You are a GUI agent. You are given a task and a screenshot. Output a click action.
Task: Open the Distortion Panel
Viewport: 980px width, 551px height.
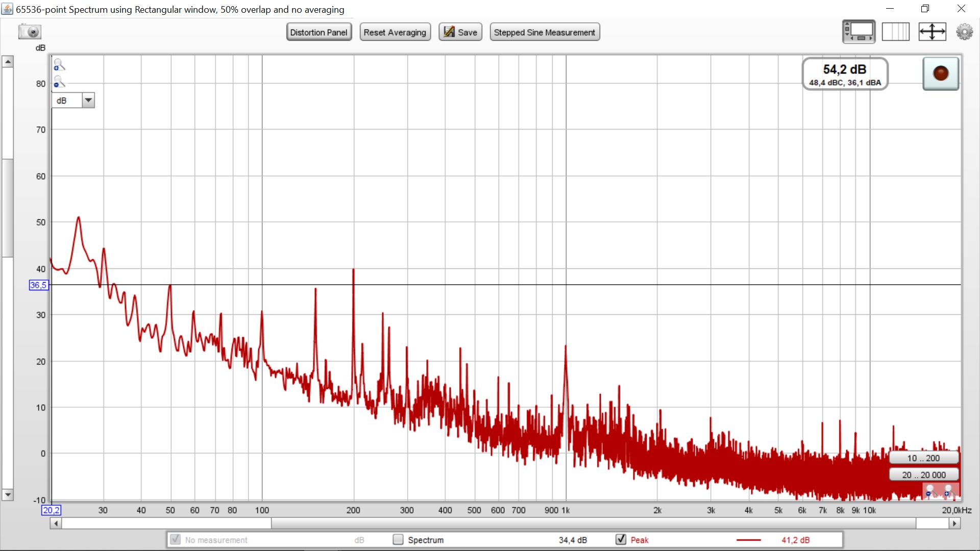pyautogui.click(x=318, y=32)
